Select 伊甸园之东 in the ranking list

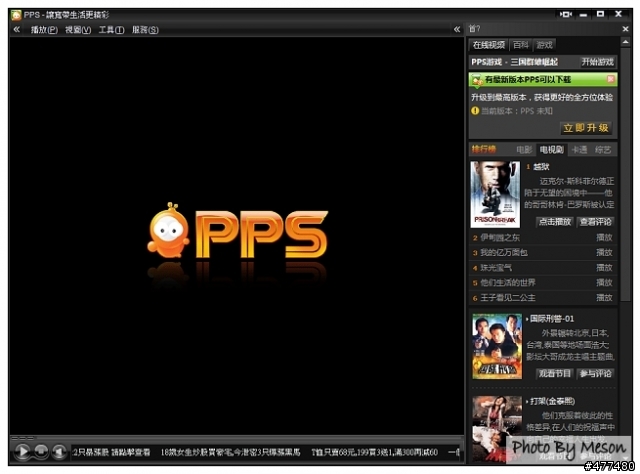coord(500,238)
